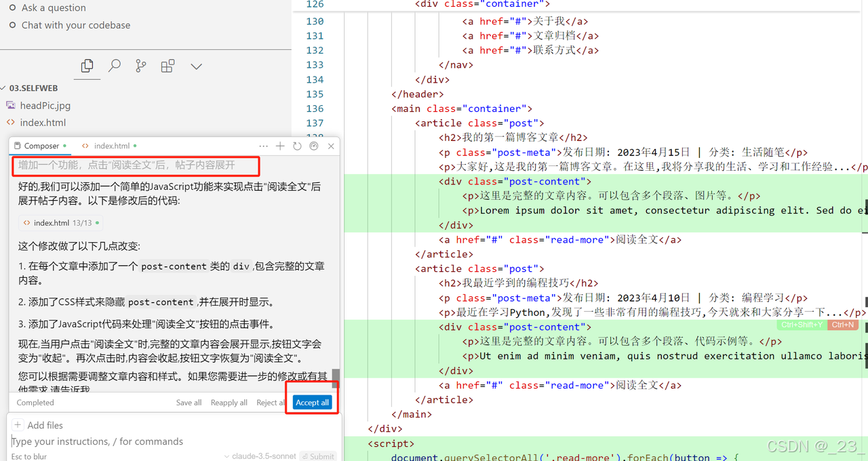Click the Composer history refresh icon
The height and width of the screenshot is (461, 868).
pyautogui.click(x=297, y=146)
